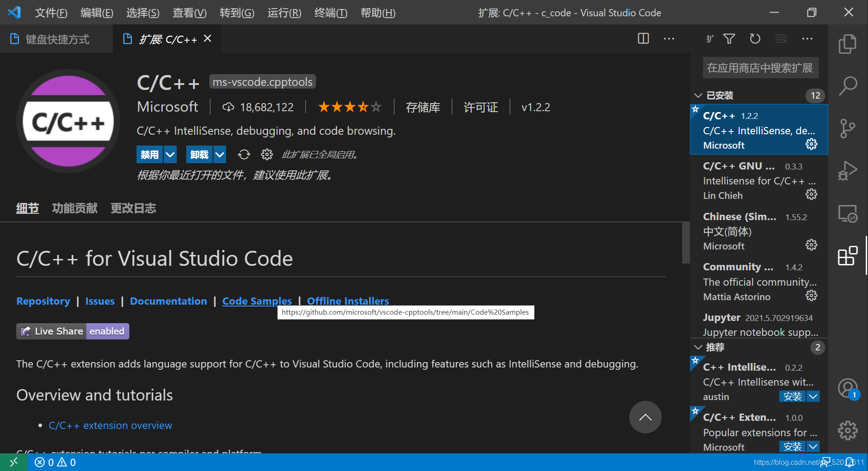Open the gear menu for C/C++ GNU extension

click(811, 194)
